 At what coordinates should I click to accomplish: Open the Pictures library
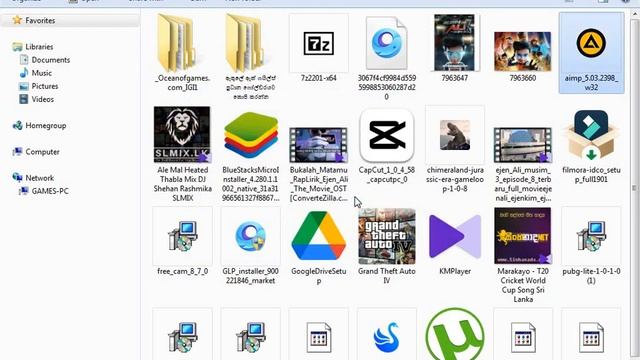(x=45, y=86)
